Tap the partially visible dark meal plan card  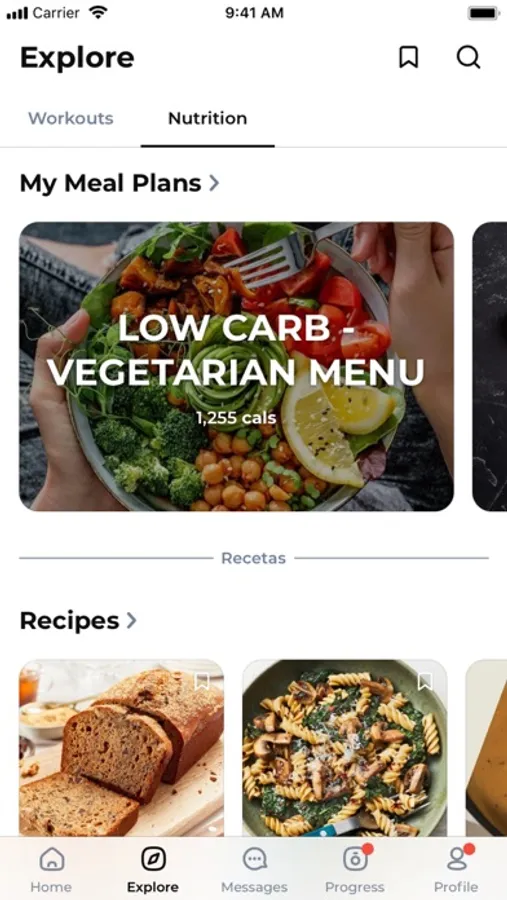489,366
